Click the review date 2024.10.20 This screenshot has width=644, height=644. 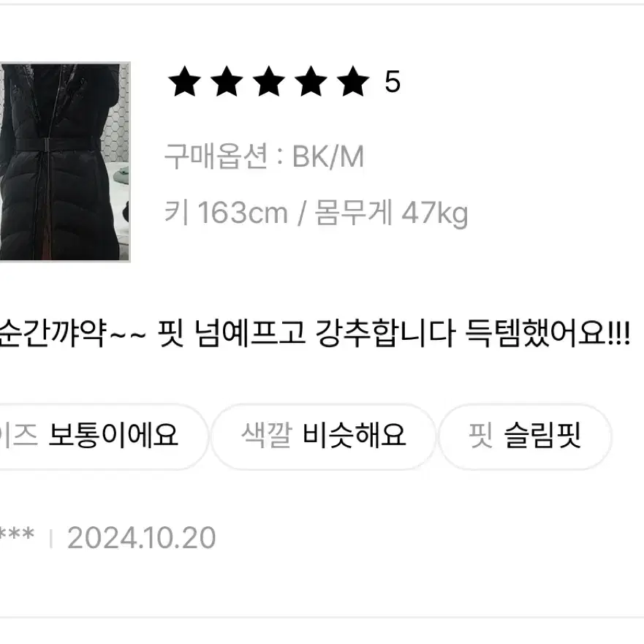coord(142,537)
